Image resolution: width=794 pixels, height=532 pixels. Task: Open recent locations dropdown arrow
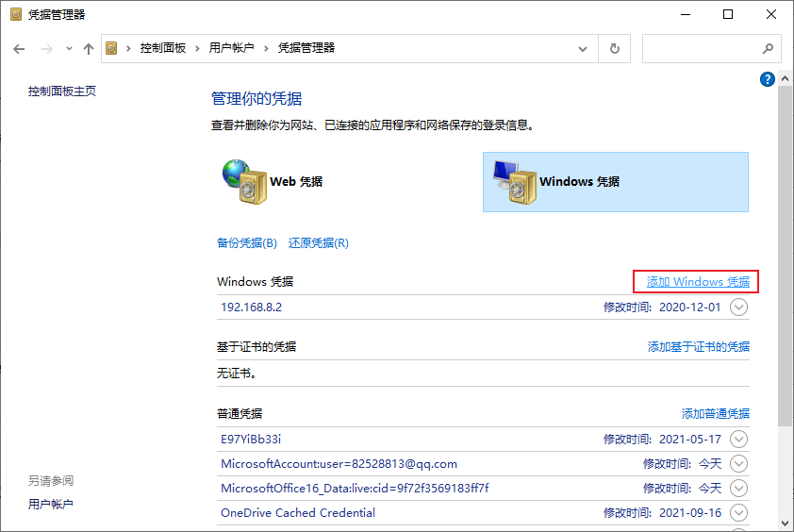pyautogui.click(x=68, y=48)
